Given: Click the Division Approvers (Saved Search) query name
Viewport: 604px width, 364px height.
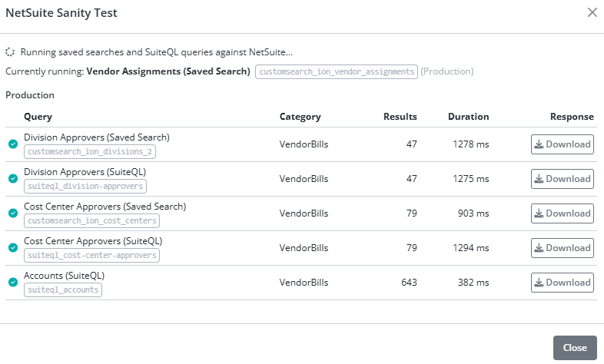Looking at the screenshot, I should pyautogui.click(x=97, y=137).
